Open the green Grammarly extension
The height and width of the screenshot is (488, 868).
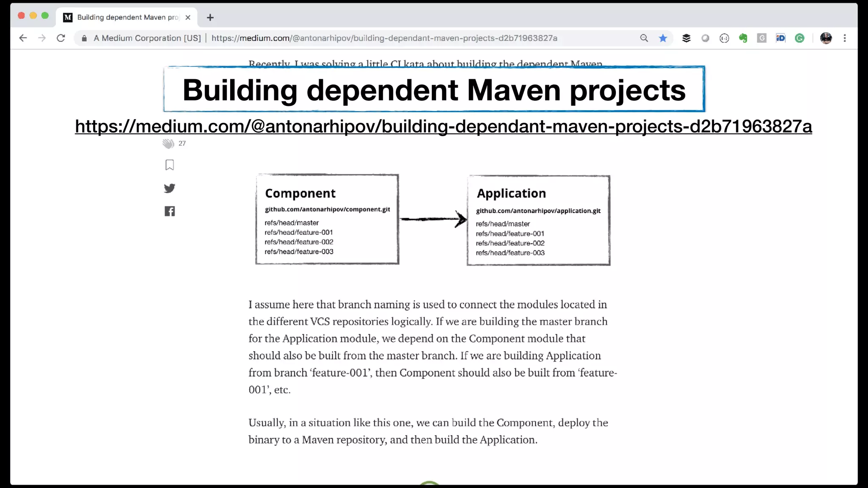799,38
